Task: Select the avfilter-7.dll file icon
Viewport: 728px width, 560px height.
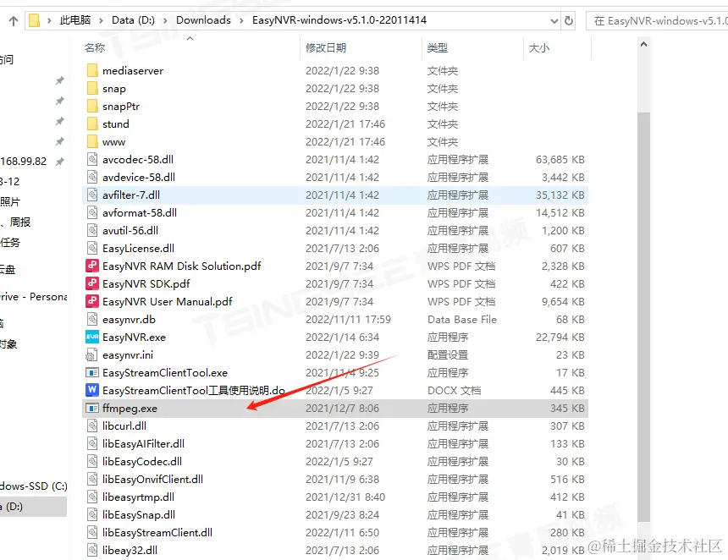Action: 92,195
